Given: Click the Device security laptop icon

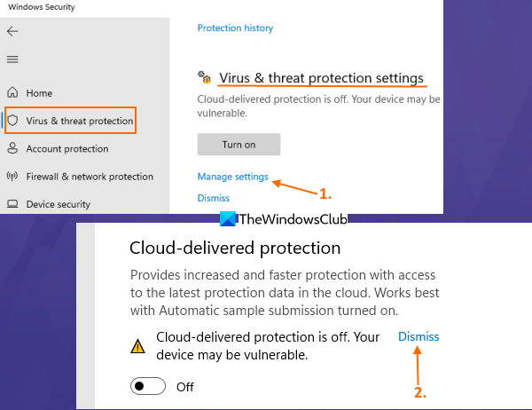Looking at the screenshot, I should click(x=12, y=204).
